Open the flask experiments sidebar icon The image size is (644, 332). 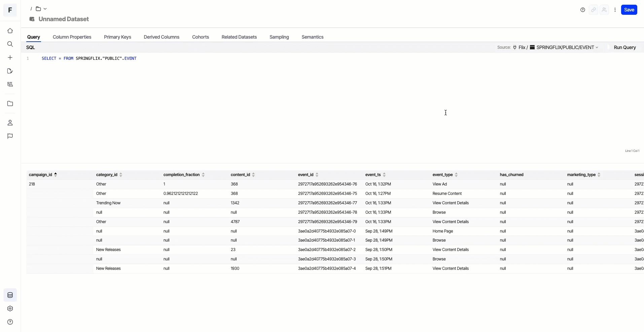(x=10, y=85)
